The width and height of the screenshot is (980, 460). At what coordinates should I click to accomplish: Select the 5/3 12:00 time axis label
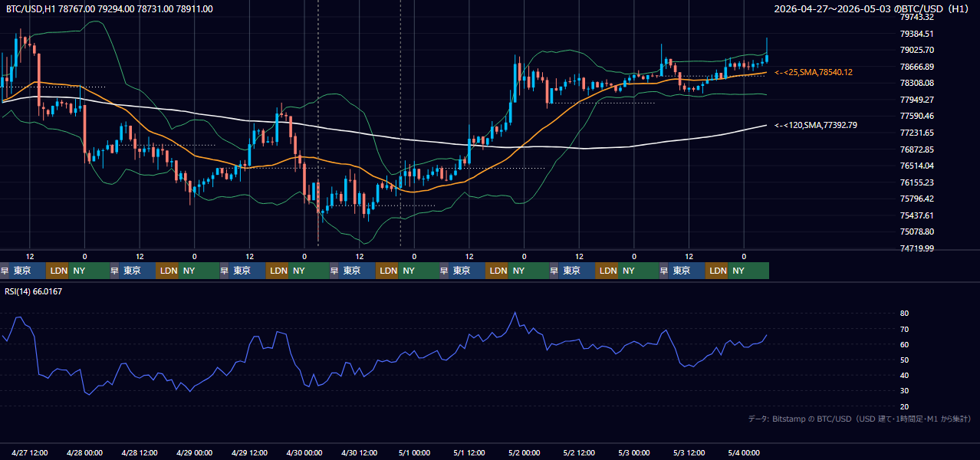(x=689, y=452)
